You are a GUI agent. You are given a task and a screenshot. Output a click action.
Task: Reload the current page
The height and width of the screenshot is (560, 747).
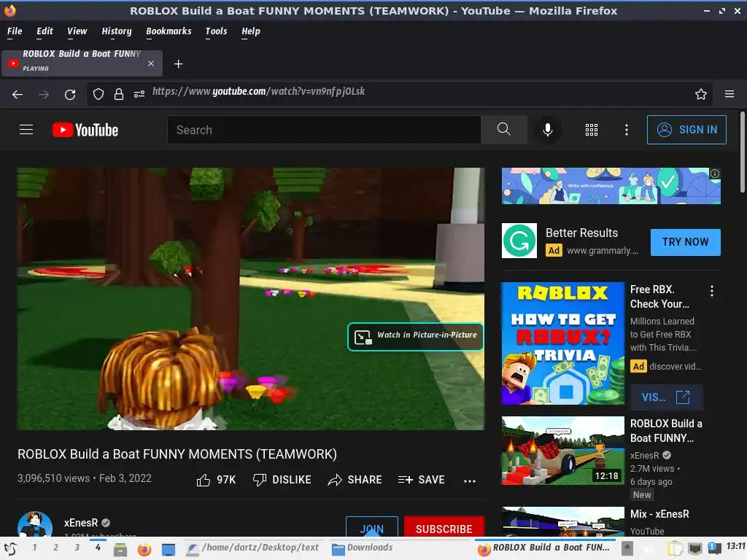[x=70, y=94]
